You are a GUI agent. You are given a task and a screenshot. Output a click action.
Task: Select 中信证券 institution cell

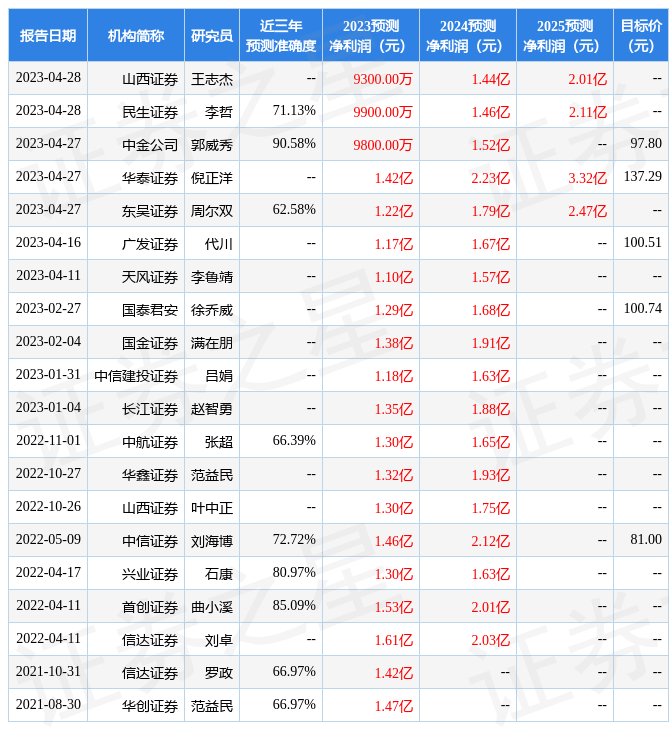click(x=135, y=541)
